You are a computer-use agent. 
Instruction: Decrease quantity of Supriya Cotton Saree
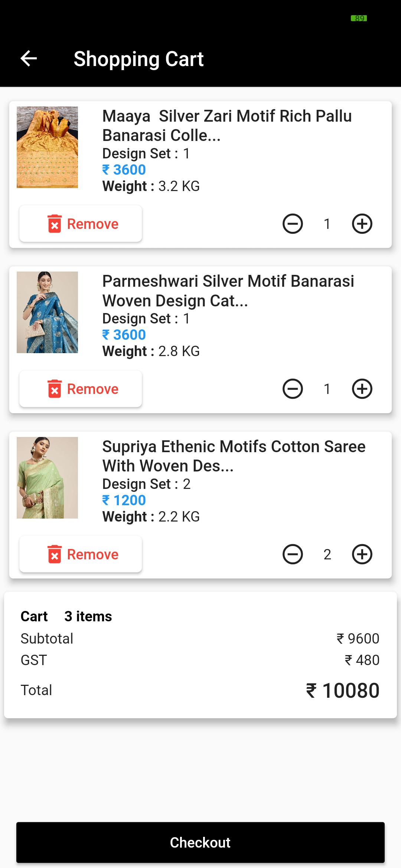point(293,554)
